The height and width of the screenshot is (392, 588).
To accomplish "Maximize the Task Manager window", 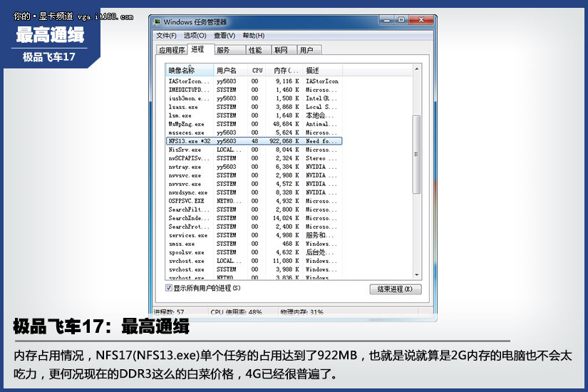I will click(401, 20).
